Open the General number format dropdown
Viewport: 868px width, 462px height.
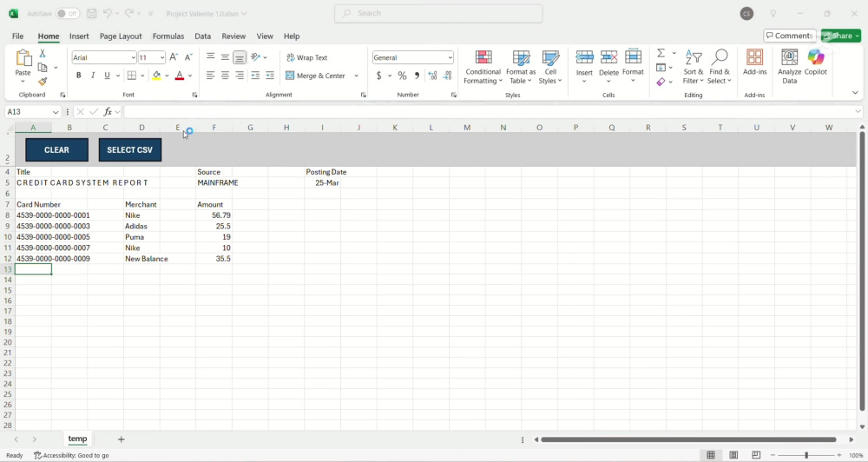(450, 57)
